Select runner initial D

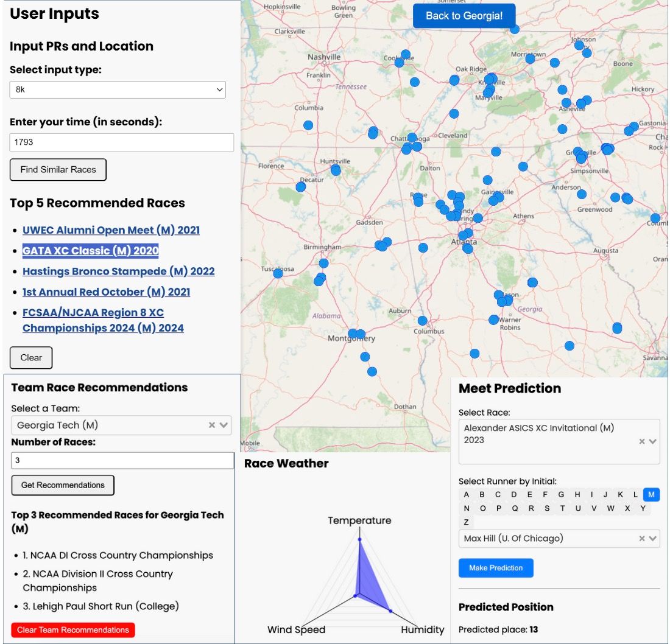513,494
